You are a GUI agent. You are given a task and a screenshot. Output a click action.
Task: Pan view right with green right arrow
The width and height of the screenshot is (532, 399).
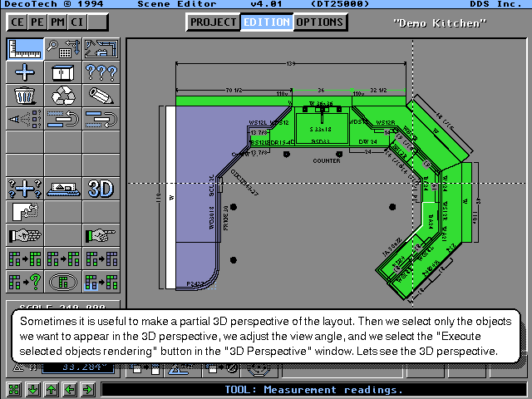(88, 389)
